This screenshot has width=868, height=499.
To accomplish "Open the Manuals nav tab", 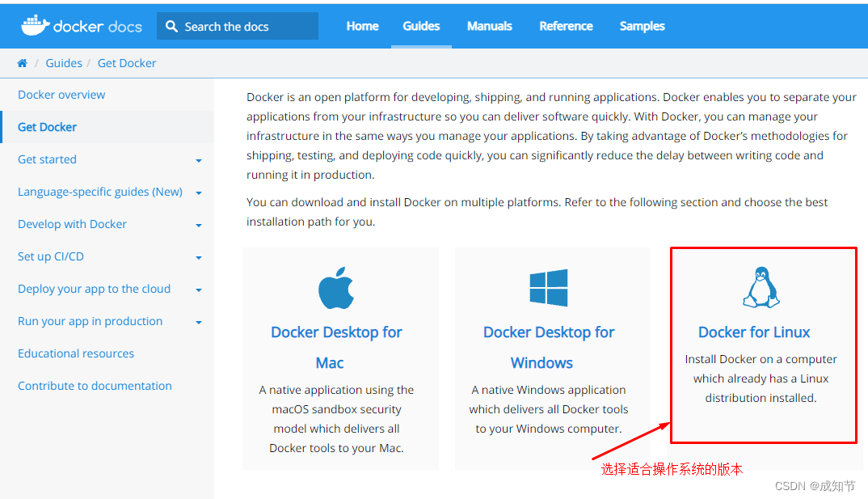I will coord(490,26).
